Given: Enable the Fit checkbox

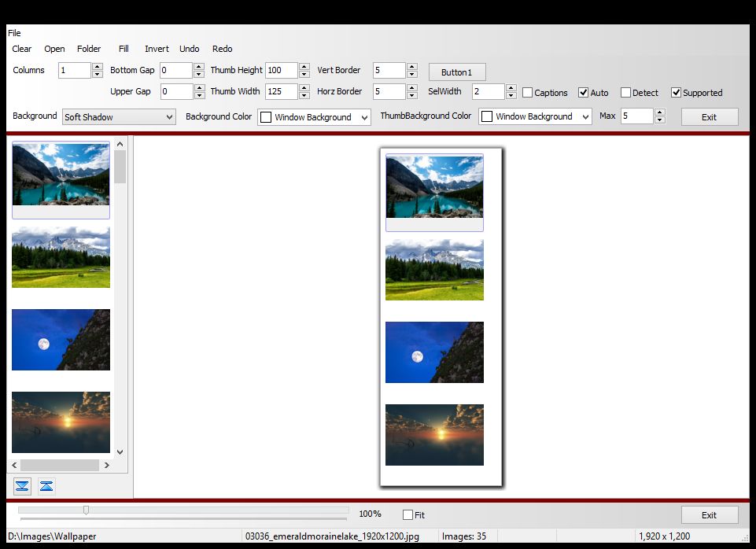Looking at the screenshot, I should (408, 514).
